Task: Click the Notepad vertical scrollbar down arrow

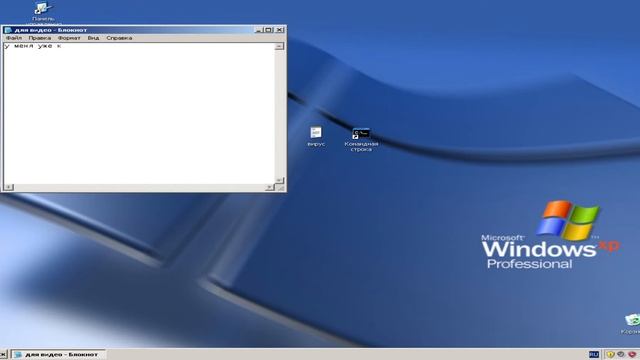Action: (x=279, y=180)
